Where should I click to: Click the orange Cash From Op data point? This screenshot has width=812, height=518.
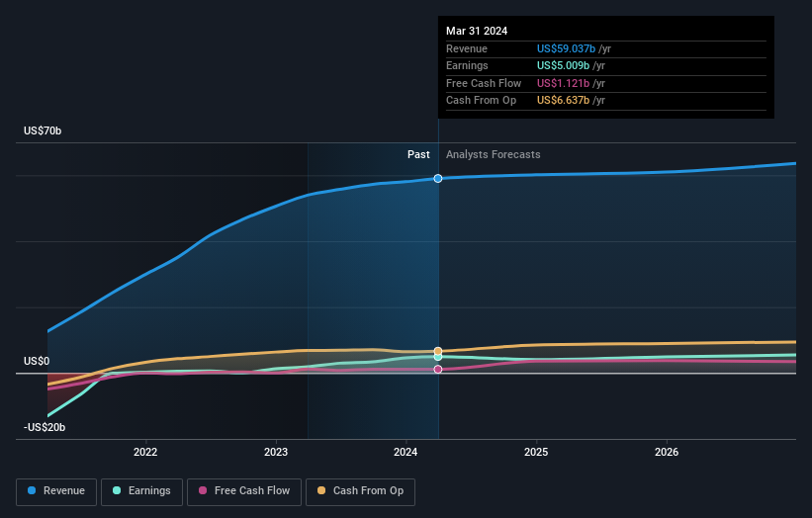[x=438, y=351]
